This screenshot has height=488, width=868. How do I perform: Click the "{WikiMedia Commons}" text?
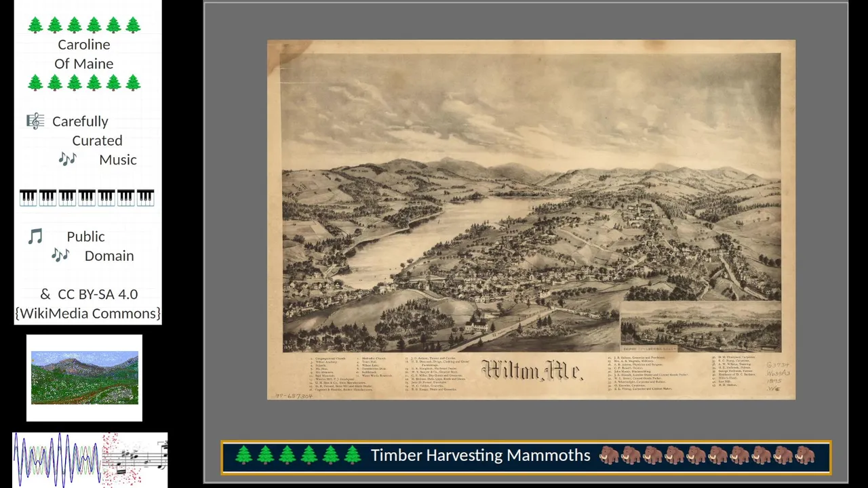coord(88,313)
